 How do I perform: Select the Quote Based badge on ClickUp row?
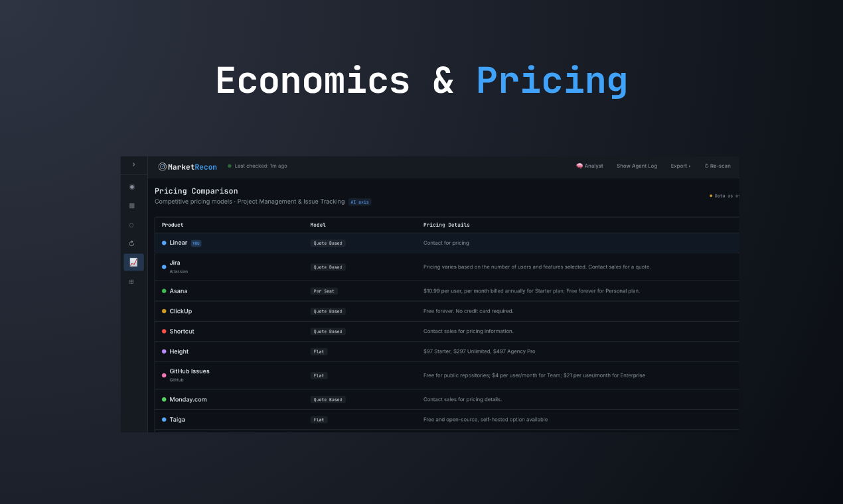pos(328,311)
